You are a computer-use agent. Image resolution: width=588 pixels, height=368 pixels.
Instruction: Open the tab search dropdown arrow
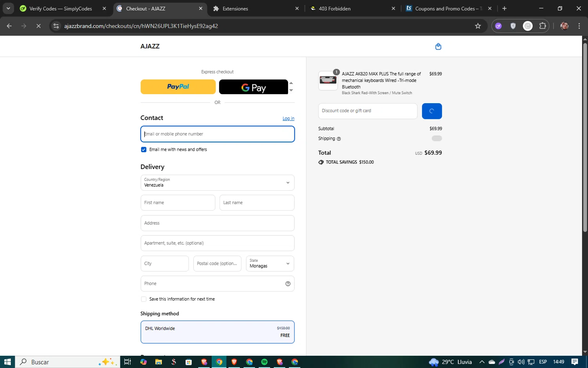8,8
